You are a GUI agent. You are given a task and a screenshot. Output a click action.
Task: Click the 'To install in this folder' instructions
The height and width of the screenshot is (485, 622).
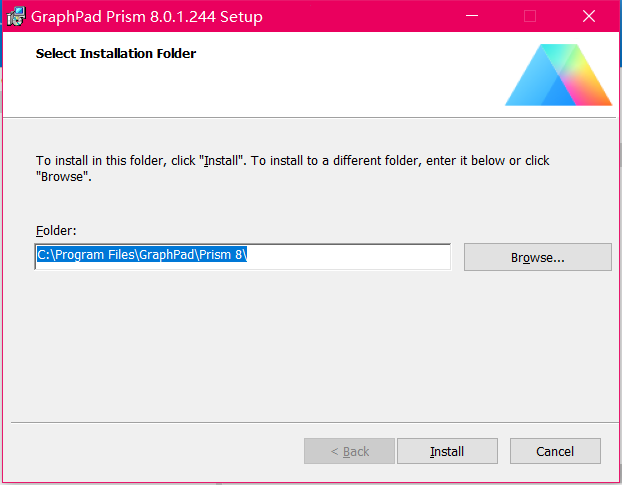292,169
